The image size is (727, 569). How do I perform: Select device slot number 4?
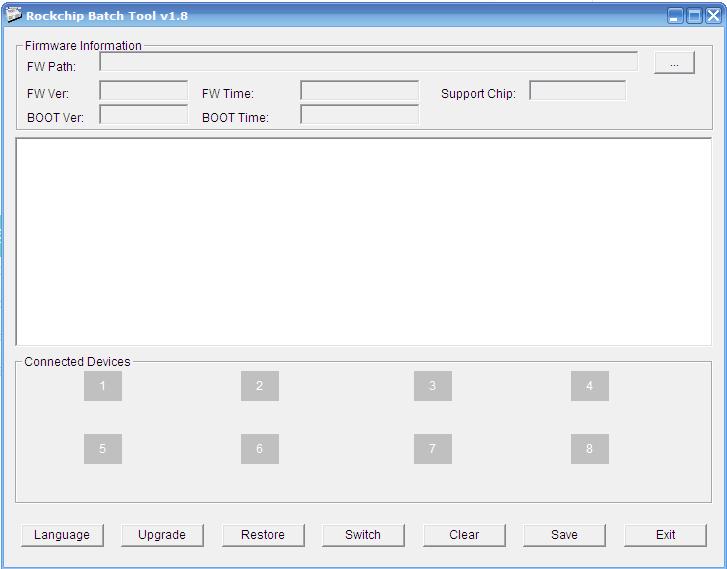(x=589, y=386)
